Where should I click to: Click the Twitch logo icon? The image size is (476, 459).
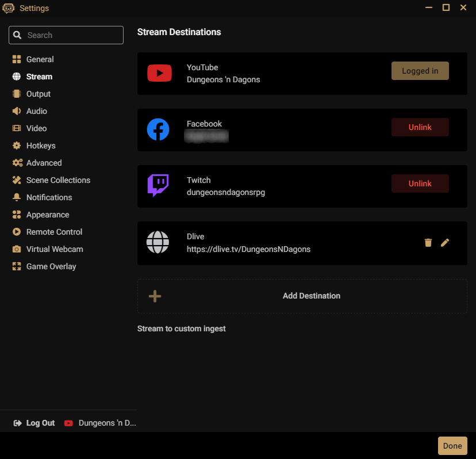click(158, 185)
